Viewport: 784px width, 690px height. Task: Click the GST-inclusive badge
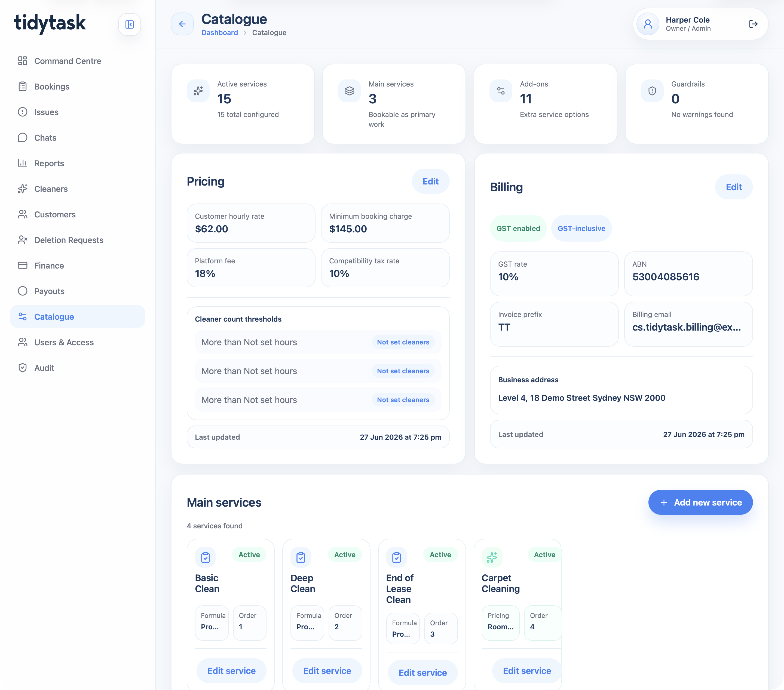click(581, 229)
